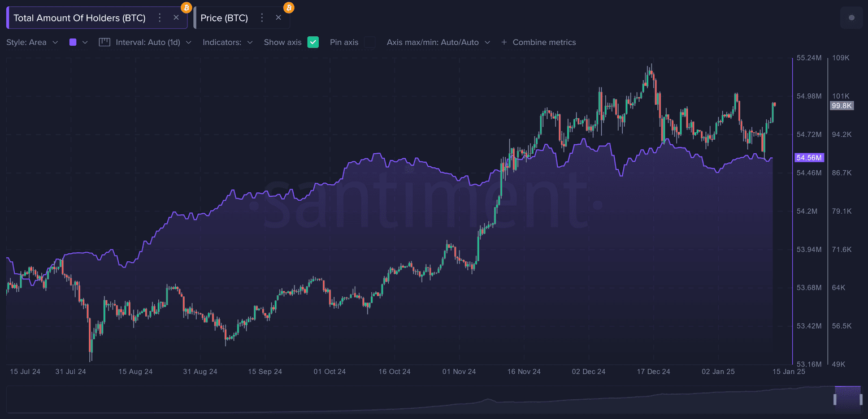
Task: Click Bitcoin badge on Holders metric tab
Action: [x=186, y=7]
